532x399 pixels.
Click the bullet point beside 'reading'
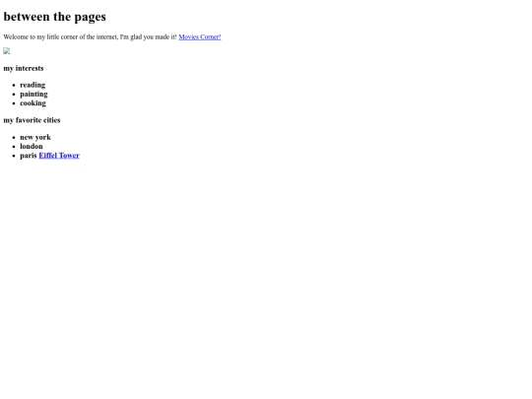click(14, 85)
